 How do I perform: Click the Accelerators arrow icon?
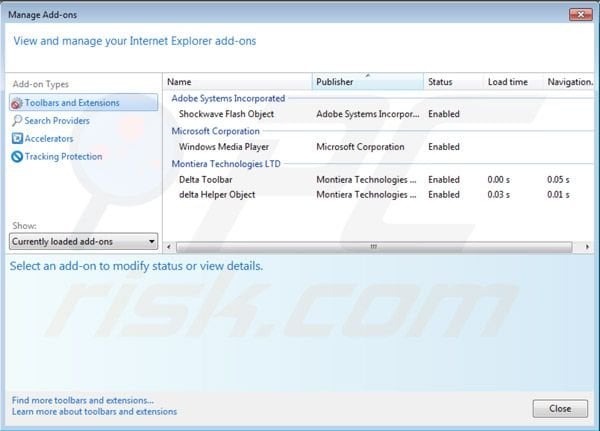(x=17, y=138)
